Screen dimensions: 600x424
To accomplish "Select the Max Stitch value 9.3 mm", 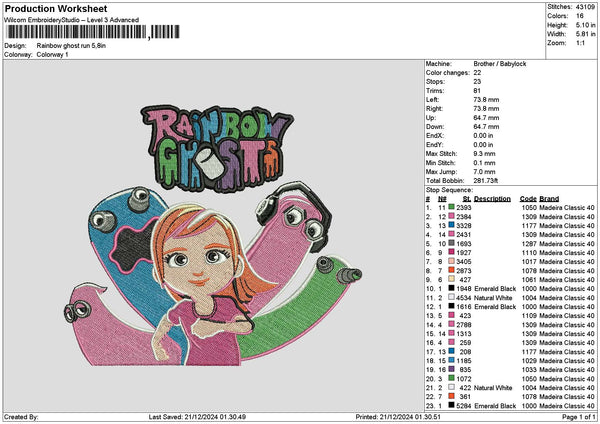I will (484, 154).
